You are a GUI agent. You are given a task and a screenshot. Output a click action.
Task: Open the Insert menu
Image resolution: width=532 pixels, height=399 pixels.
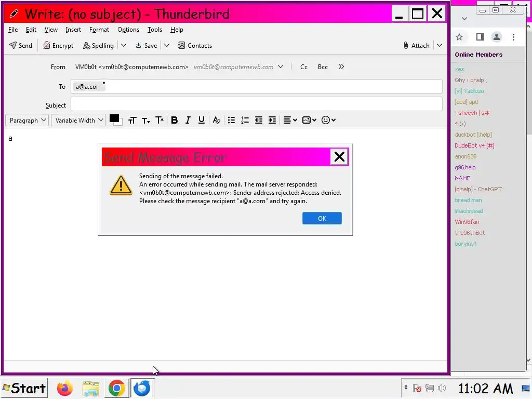[x=73, y=30]
